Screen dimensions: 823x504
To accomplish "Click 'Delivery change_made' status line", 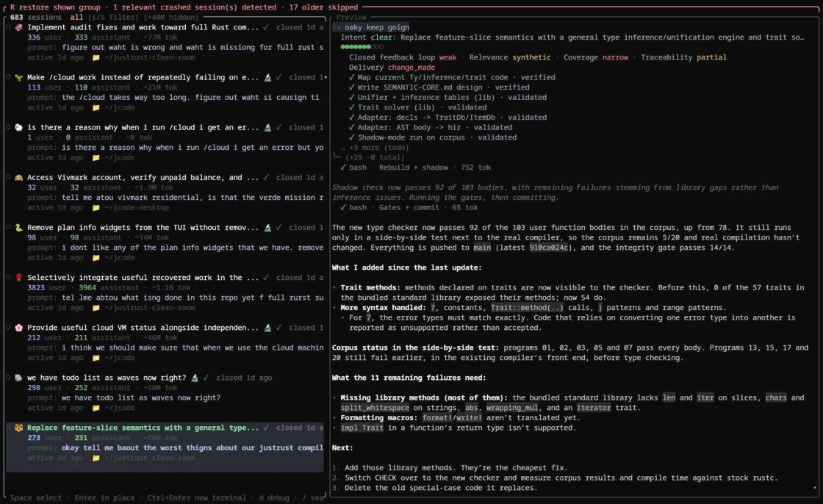I will 392,67.
